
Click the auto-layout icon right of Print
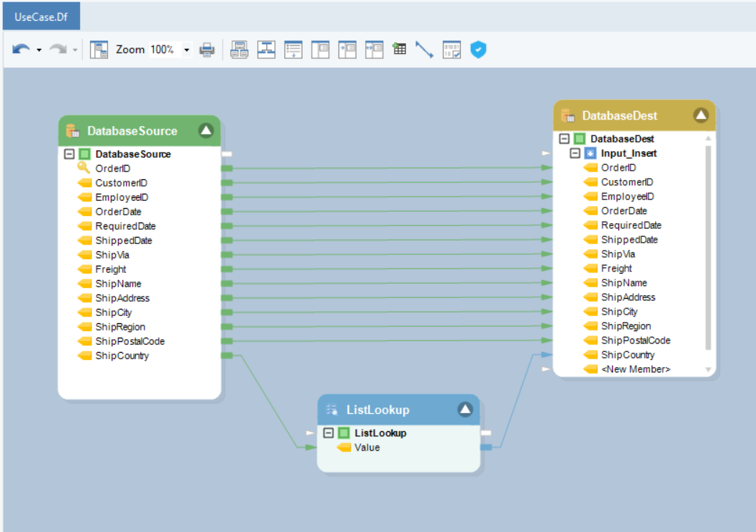[239, 50]
